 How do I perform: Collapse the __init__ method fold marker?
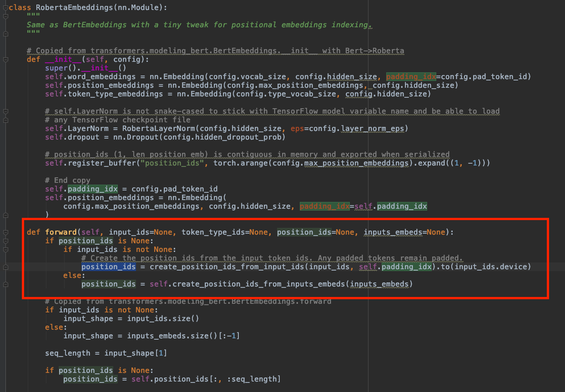point(5,60)
